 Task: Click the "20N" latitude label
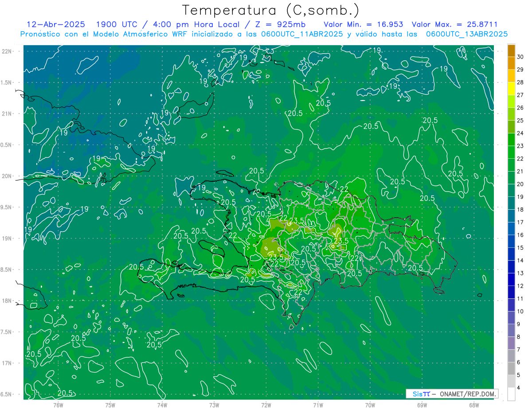[7, 176]
